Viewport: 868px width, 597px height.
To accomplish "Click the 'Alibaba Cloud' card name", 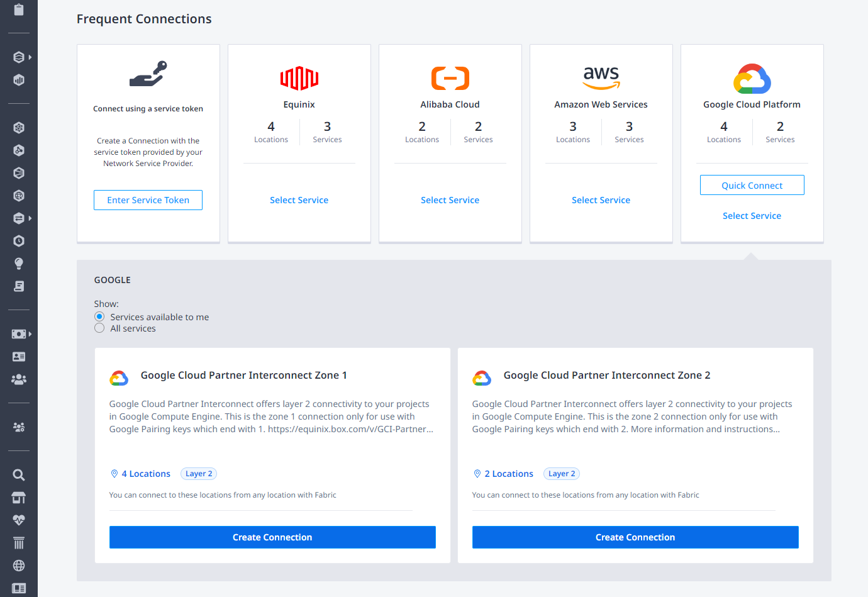I will 450,104.
